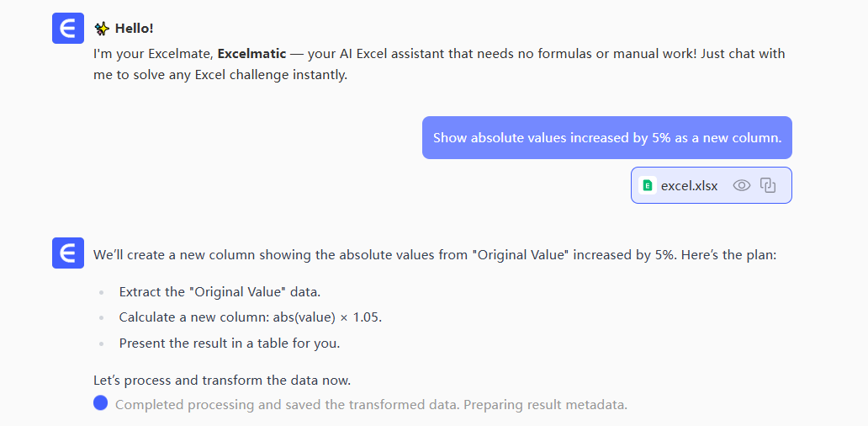This screenshot has width=868, height=426.
Task: Click the sparkle emoji before Hello!
Action: tap(102, 29)
